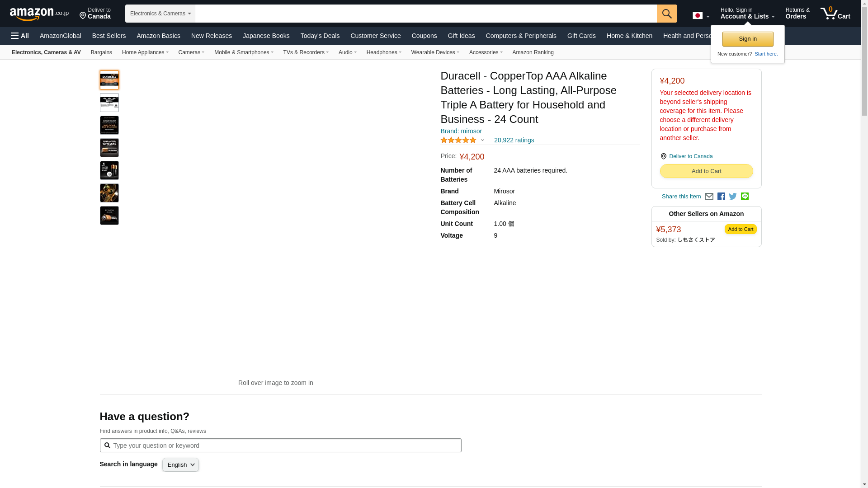This screenshot has width=868, height=488.
Task: Click the search magnifier button
Action: pyautogui.click(x=666, y=14)
